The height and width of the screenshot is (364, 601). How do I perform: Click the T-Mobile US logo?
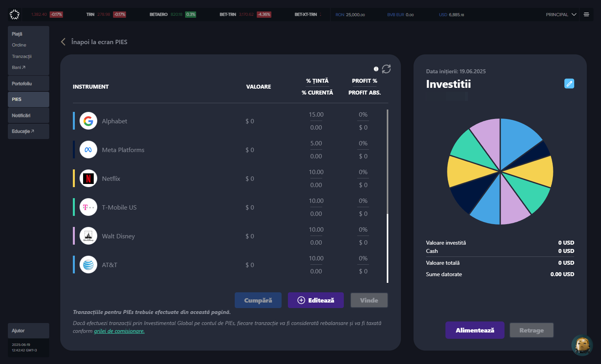88,207
